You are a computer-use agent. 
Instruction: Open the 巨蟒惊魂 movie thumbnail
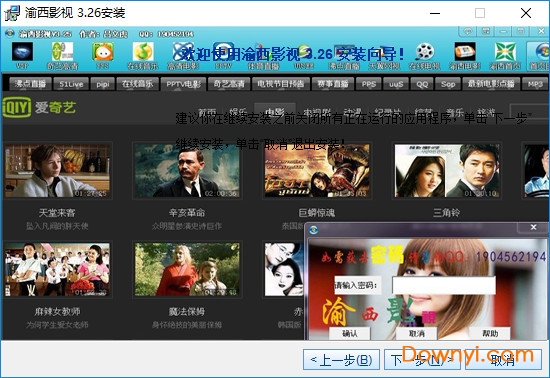(317, 170)
